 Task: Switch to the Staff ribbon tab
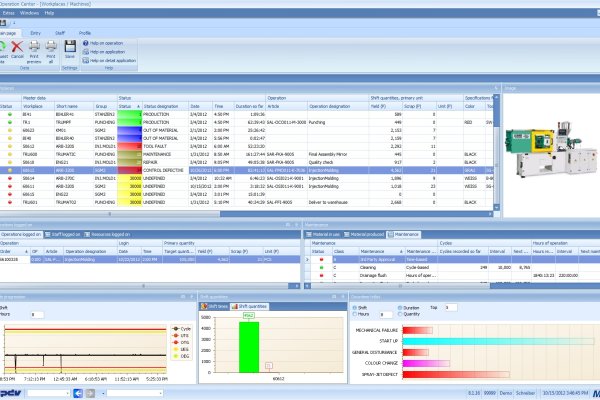61,32
